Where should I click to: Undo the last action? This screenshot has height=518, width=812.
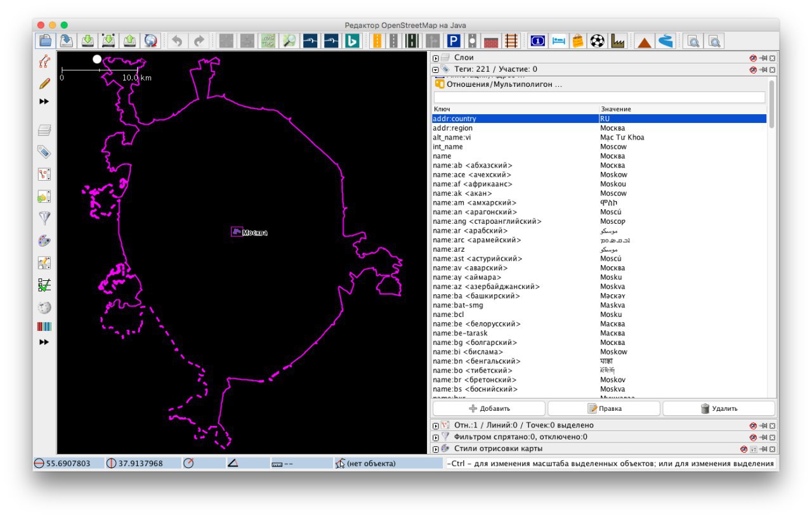point(177,41)
